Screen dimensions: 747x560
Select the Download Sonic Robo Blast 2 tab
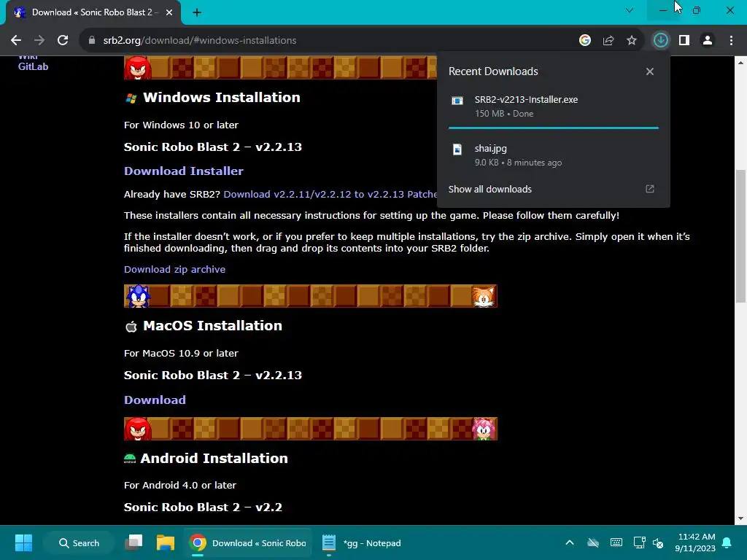[x=93, y=12]
